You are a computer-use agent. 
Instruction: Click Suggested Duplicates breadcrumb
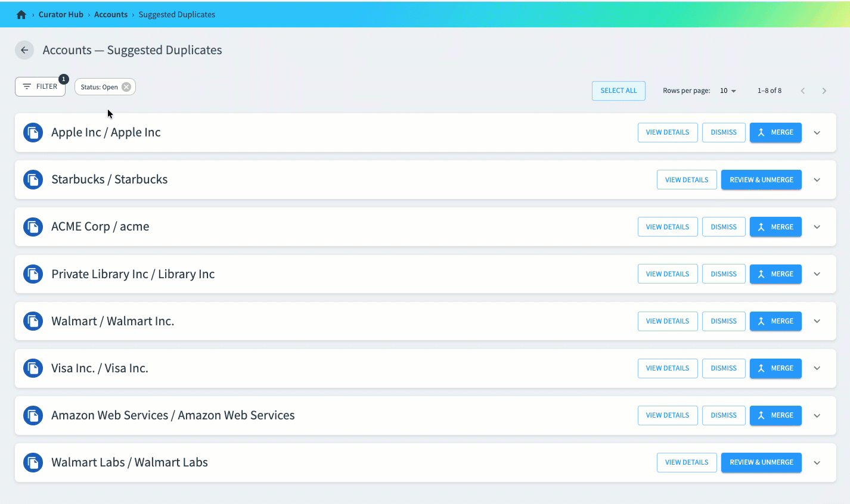pyautogui.click(x=177, y=14)
